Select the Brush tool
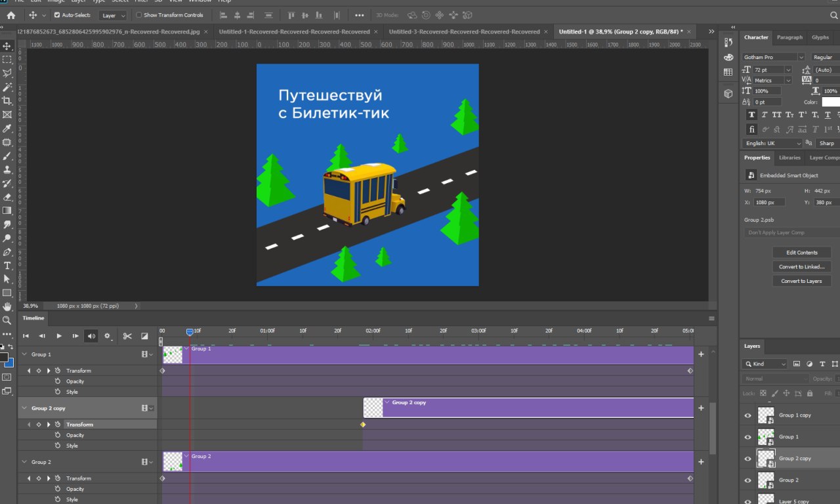Viewport: 840px width, 504px height. 7,156
